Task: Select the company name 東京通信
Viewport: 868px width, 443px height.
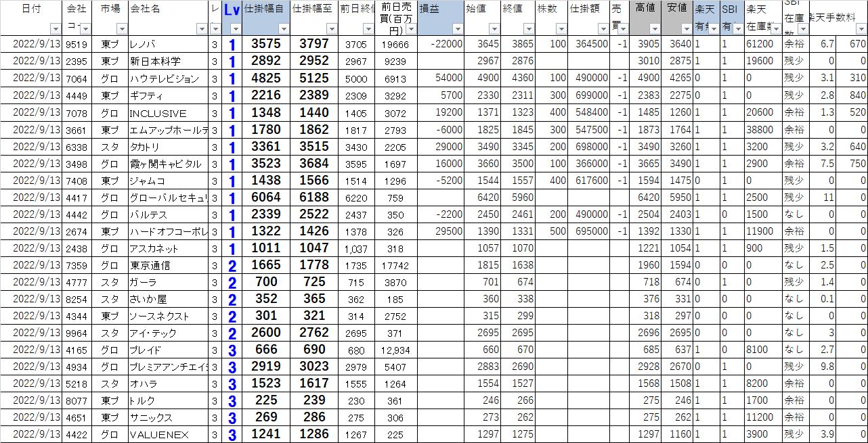Action: tap(148, 265)
